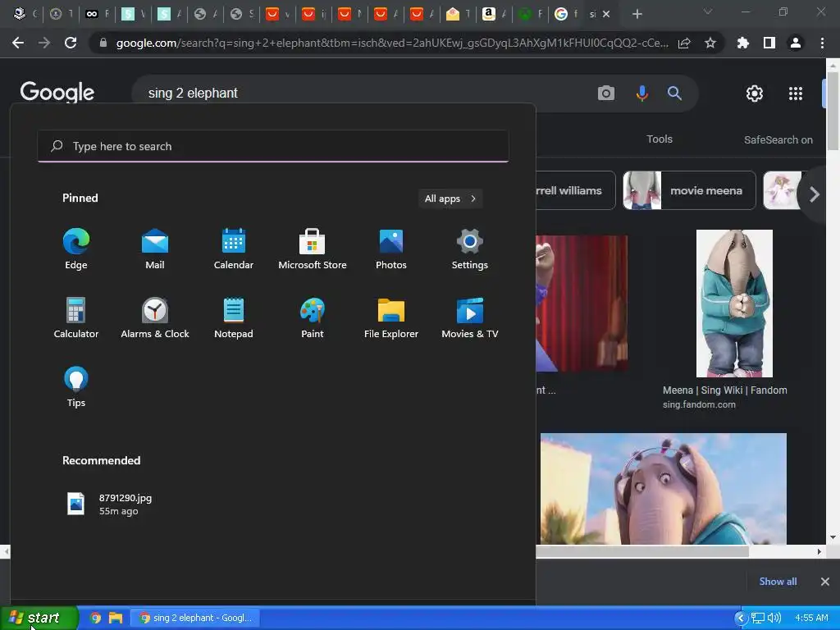Image resolution: width=840 pixels, height=630 pixels.
Task: Switch to the Xbox-icon tab
Action: [531, 14]
